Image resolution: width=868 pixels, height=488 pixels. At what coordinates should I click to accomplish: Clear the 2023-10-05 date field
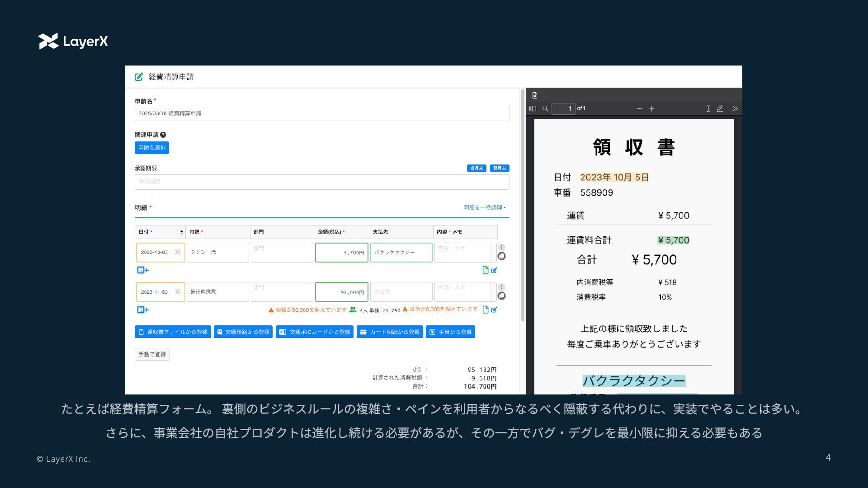(178, 252)
